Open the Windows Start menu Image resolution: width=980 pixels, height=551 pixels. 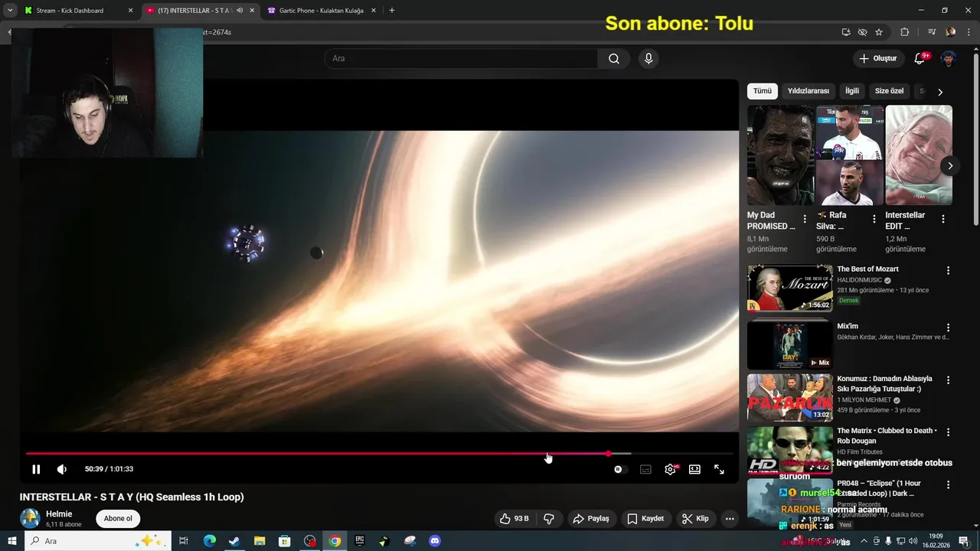(11, 541)
